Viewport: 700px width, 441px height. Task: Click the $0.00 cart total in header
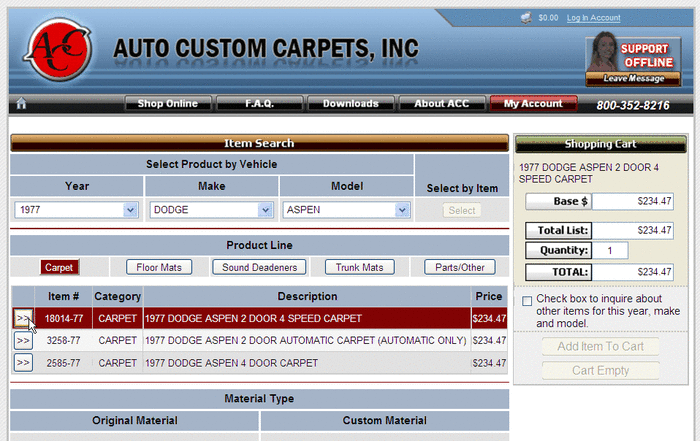[x=548, y=18]
